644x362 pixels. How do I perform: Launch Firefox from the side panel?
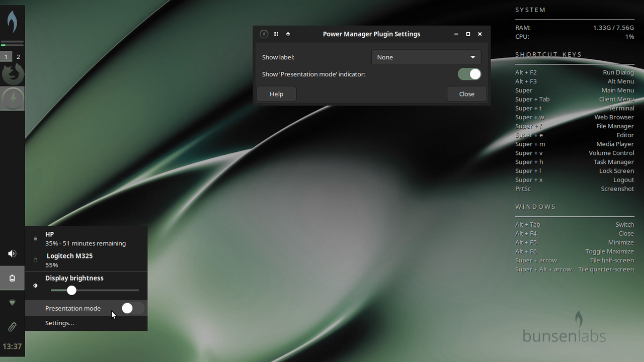(12, 74)
